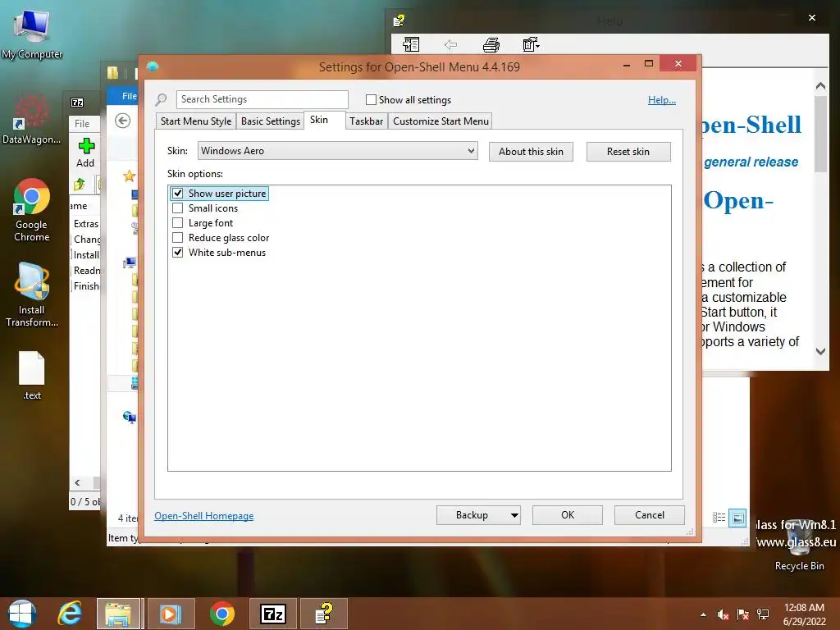The width and height of the screenshot is (840, 630).
Task: Click 7-Zip window title icon
Action: [x=77, y=103]
